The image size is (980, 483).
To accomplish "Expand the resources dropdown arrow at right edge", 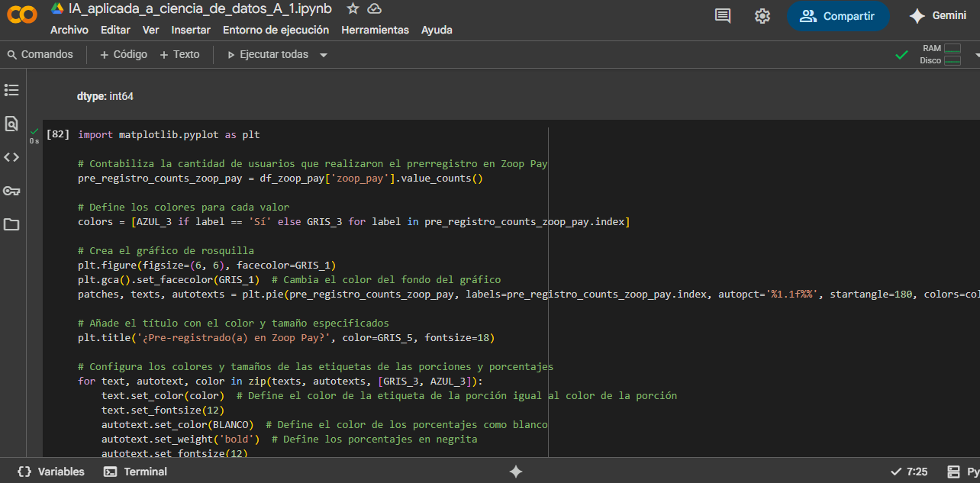I will point(976,55).
